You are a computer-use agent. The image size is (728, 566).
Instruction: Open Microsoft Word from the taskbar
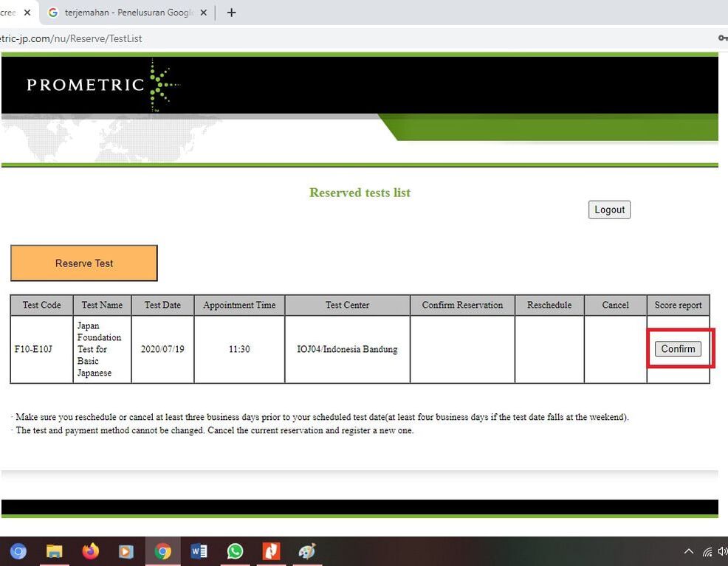point(199,551)
